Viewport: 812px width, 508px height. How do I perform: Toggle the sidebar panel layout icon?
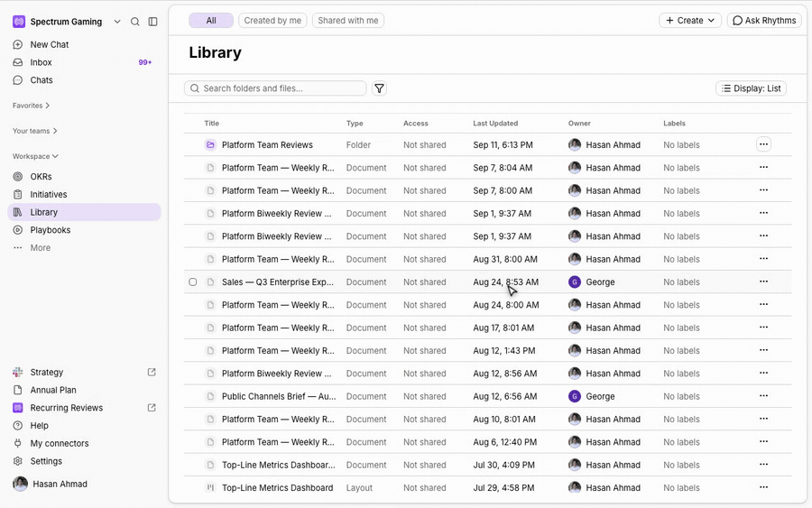pos(152,22)
